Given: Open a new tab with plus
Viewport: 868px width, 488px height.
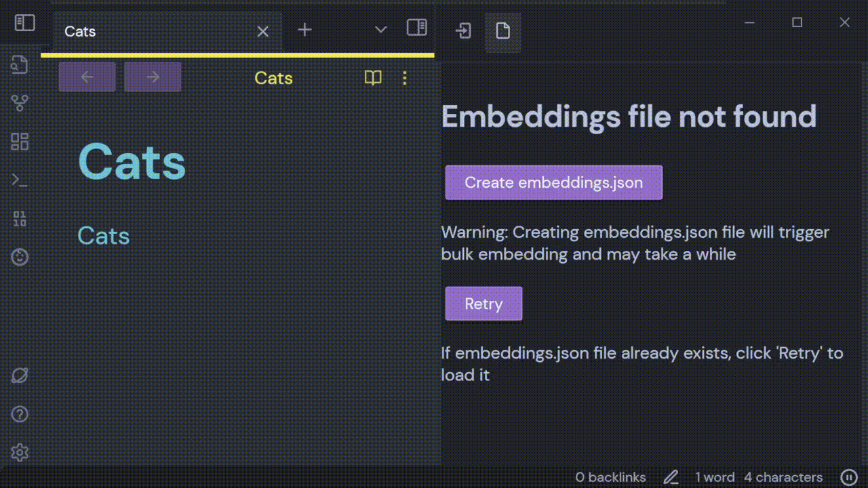Looking at the screenshot, I should [304, 30].
